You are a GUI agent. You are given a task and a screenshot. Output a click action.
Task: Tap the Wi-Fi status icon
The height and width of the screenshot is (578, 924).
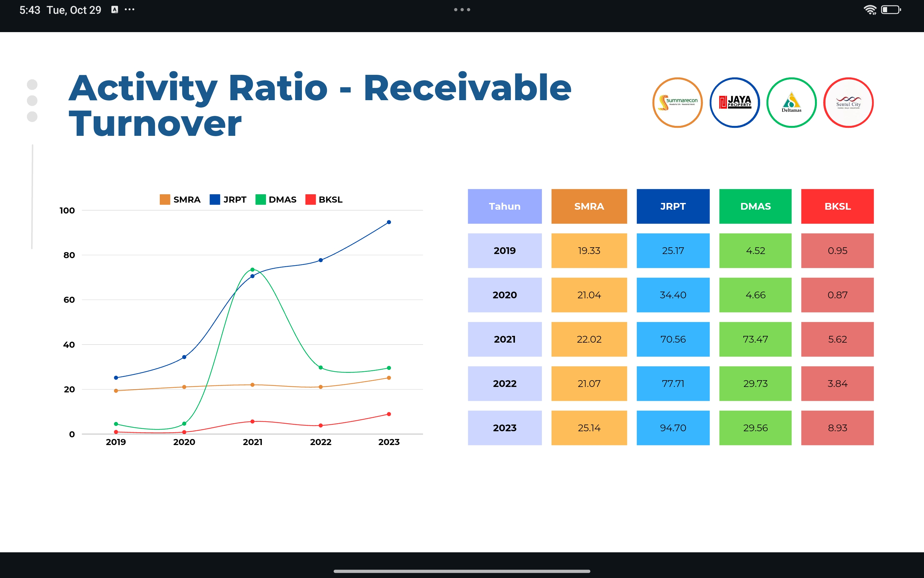870,10
